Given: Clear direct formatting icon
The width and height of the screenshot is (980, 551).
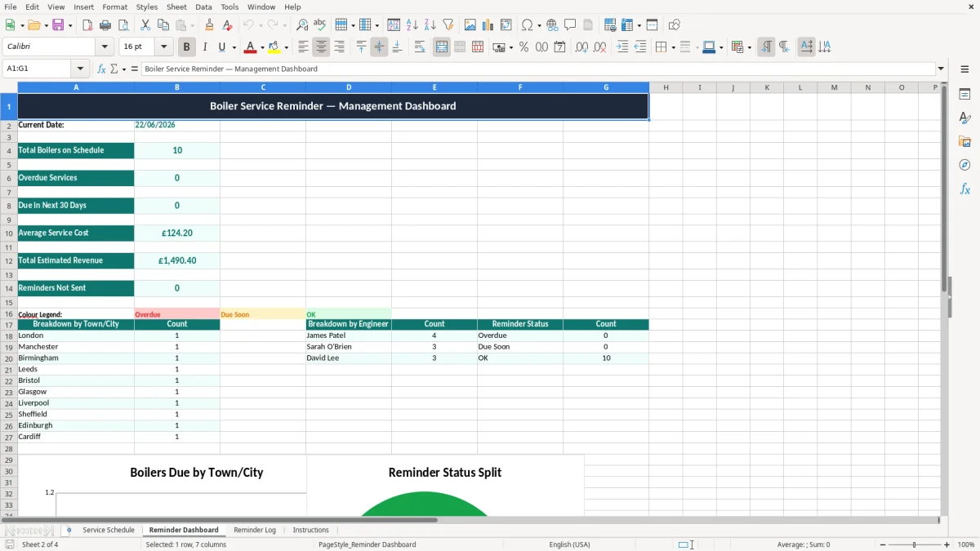Looking at the screenshot, I should tap(227, 25).
